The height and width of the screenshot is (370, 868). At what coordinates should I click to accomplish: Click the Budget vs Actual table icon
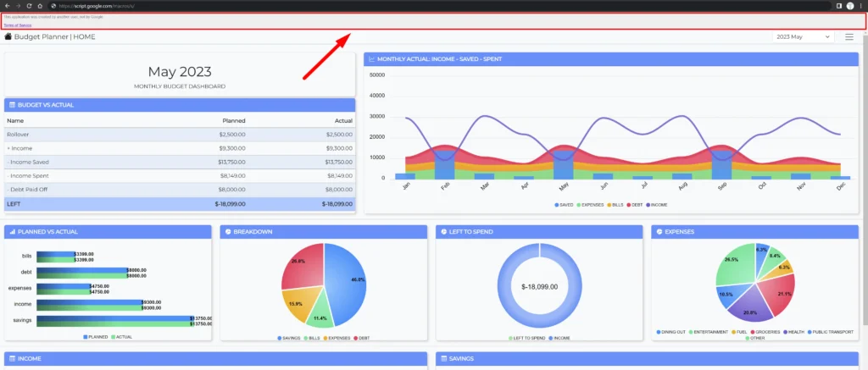pos(11,105)
